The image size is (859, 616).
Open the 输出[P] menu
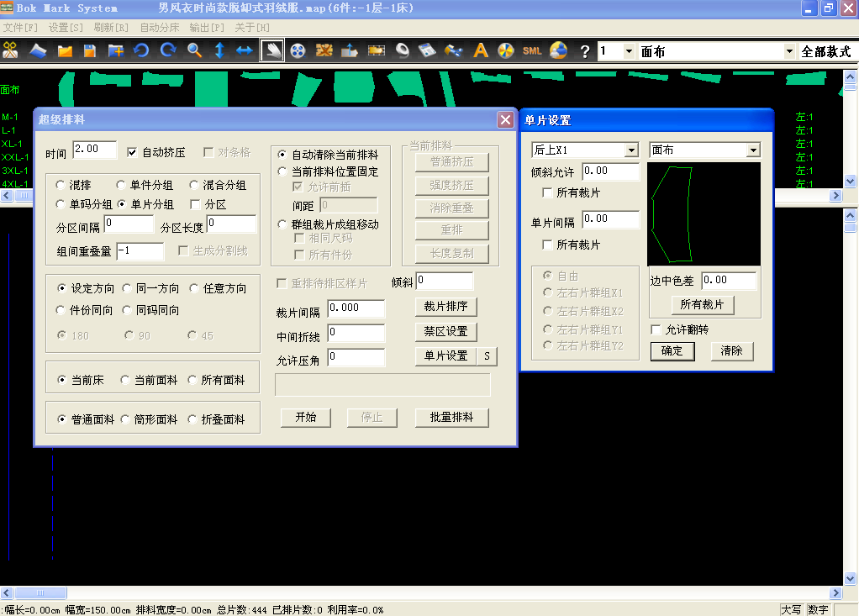click(207, 28)
